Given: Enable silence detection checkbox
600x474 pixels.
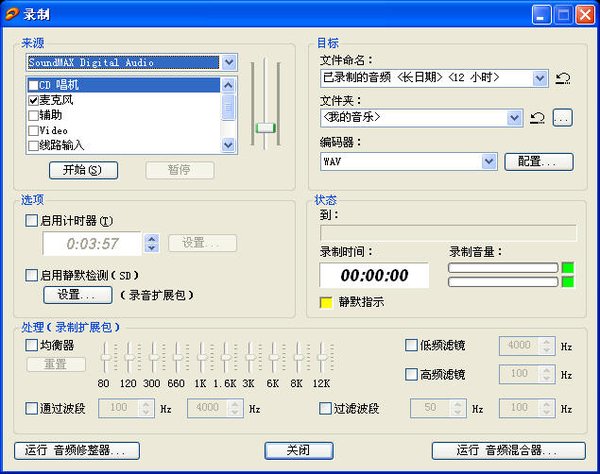Looking at the screenshot, I should [x=32, y=275].
